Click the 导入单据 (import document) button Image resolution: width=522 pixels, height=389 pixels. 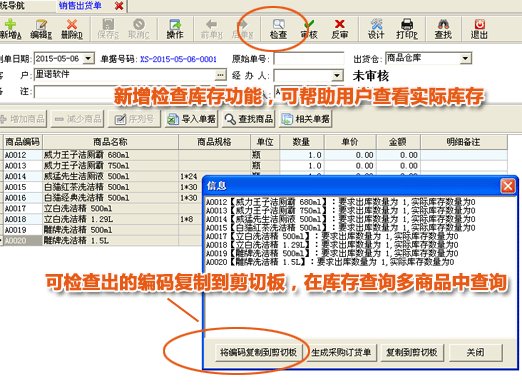(x=191, y=119)
